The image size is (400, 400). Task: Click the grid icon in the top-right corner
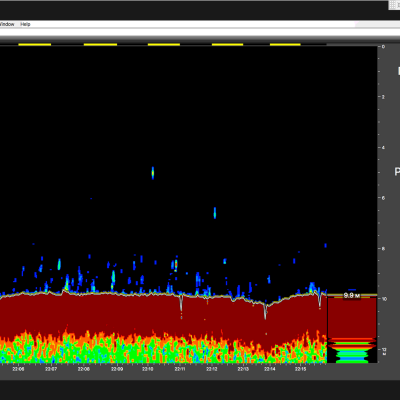pos(394,5)
